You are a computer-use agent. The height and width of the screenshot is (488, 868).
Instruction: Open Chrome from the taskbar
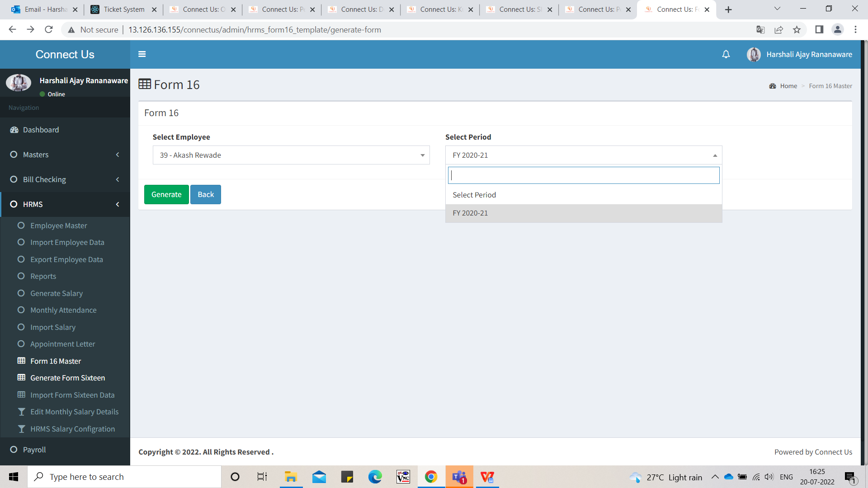coord(431,477)
